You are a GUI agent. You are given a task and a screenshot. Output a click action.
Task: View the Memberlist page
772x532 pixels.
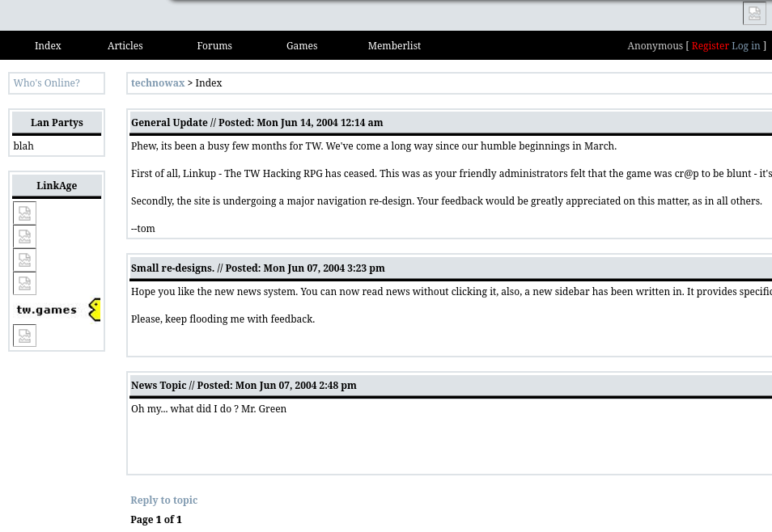coord(394,46)
